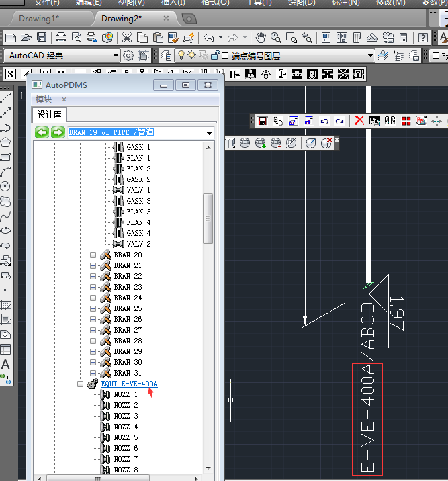Toggle the ByLayer color checkbox
The image size is (448, 481).
[x=435, y=56]
